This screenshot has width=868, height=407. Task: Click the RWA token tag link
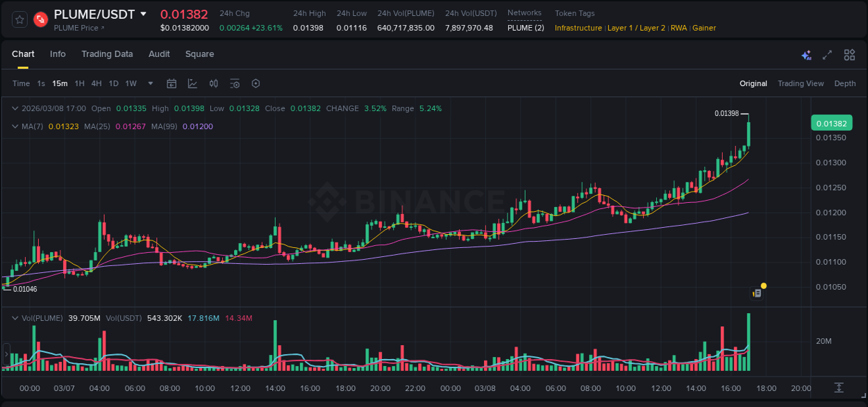[679, 28]
